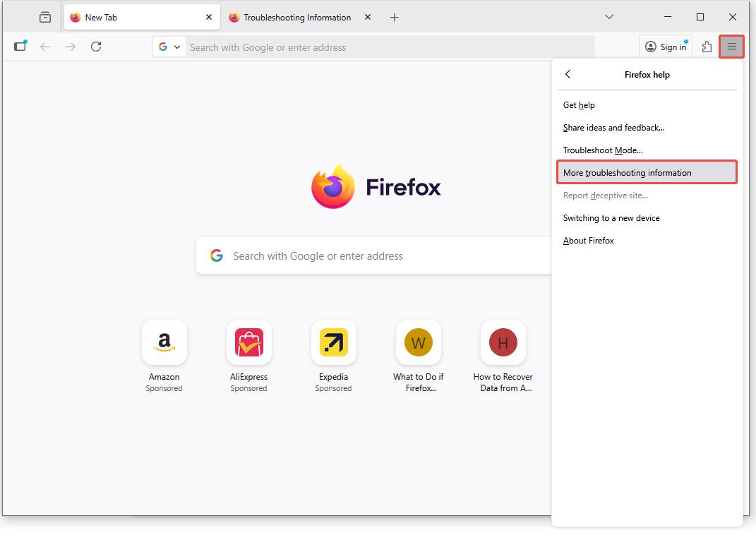The image size is (756, 535).
Task: Click the Google icon in the address bar
Action: 163,47
